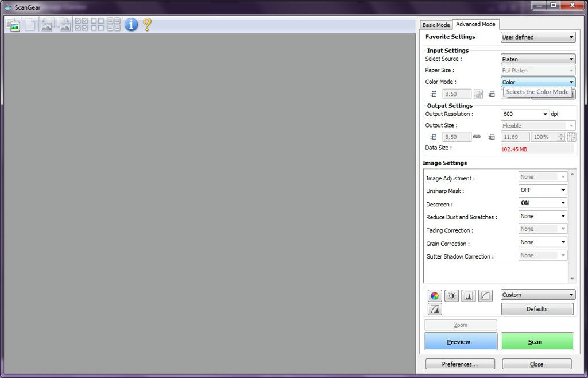The width and height of the screenshot is (588, 378).
Task: Open the Preferences dialog button
Action: point(459,364)
